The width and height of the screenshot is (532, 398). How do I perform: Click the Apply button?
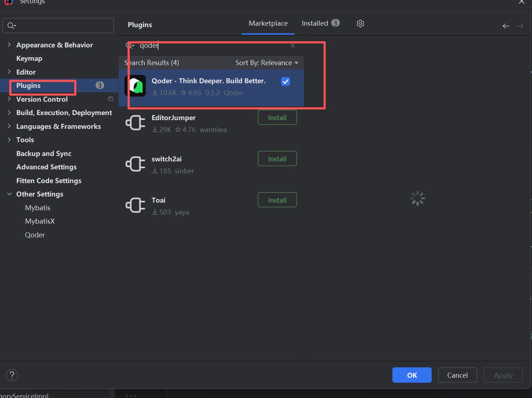[x=503, y=375]
